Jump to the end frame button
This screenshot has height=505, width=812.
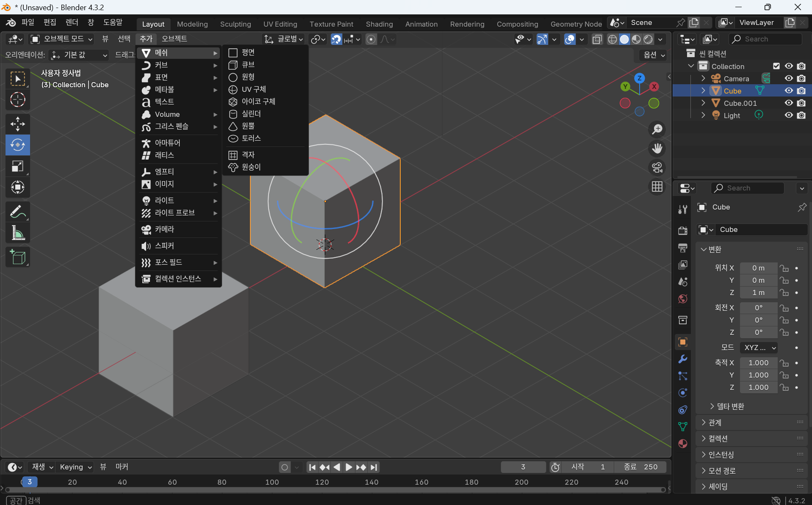click(x=374, y=467)
